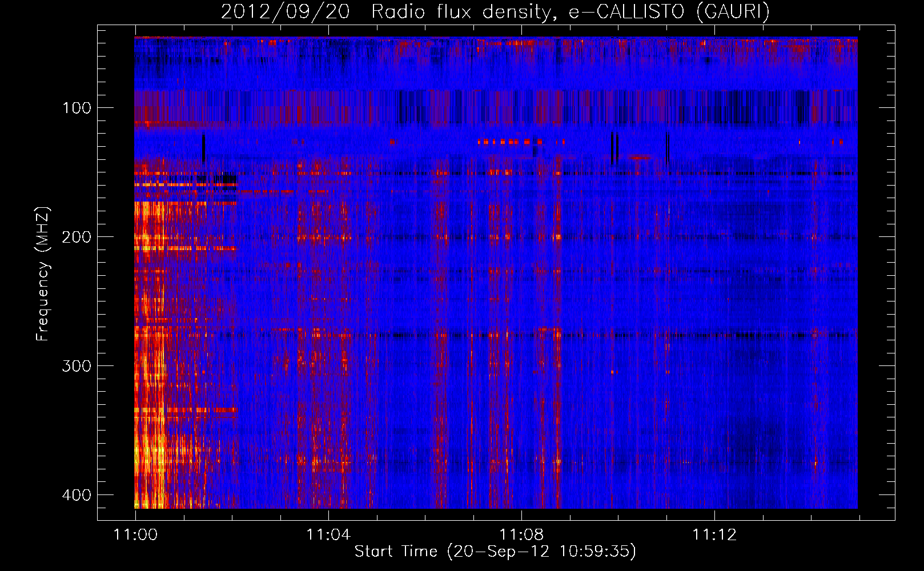
Task: Click the 100 frequency tick label
Action: click(77, 107)
